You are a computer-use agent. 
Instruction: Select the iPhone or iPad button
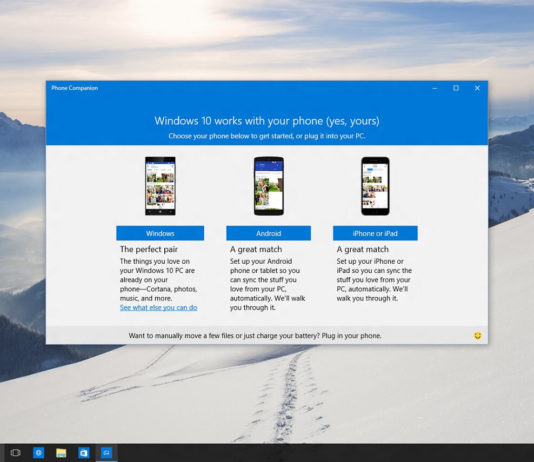coord(375,233)
